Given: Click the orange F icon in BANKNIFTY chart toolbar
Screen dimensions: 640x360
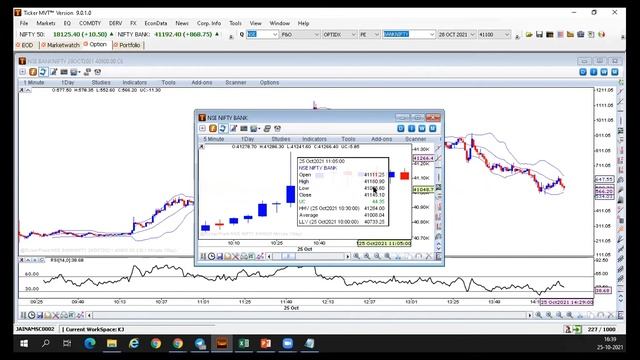Looking at the screenshot, I should 33,72.
